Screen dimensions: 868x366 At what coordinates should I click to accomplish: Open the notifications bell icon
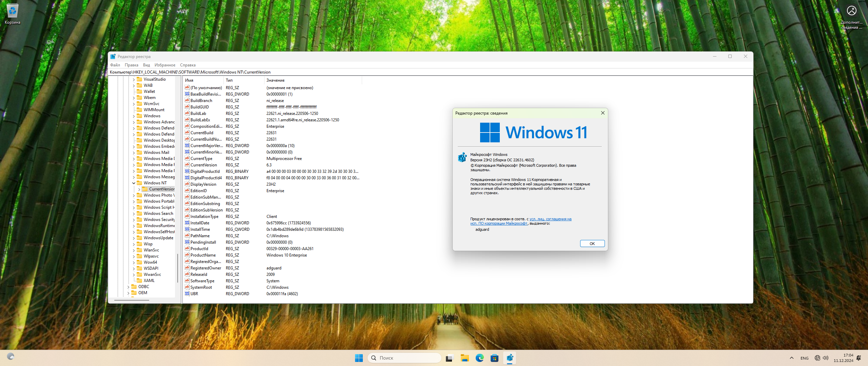(x=859, y=358)
